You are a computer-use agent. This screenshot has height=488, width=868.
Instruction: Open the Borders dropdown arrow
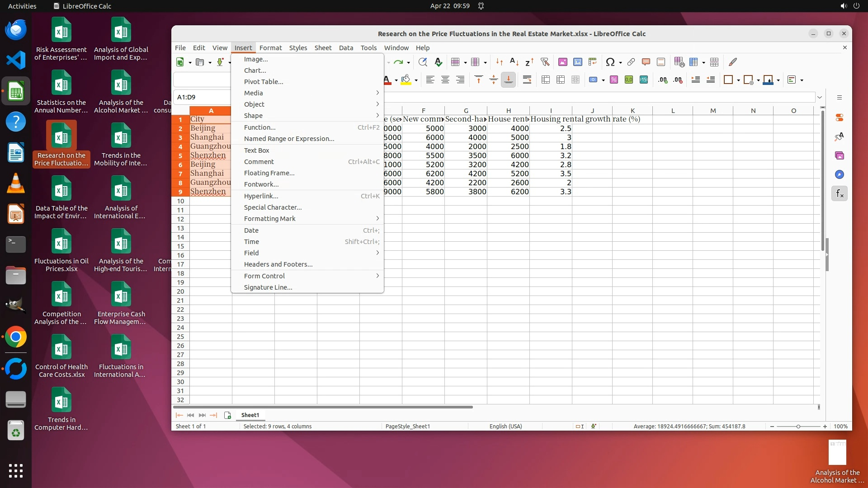click(x=738, y=80)
